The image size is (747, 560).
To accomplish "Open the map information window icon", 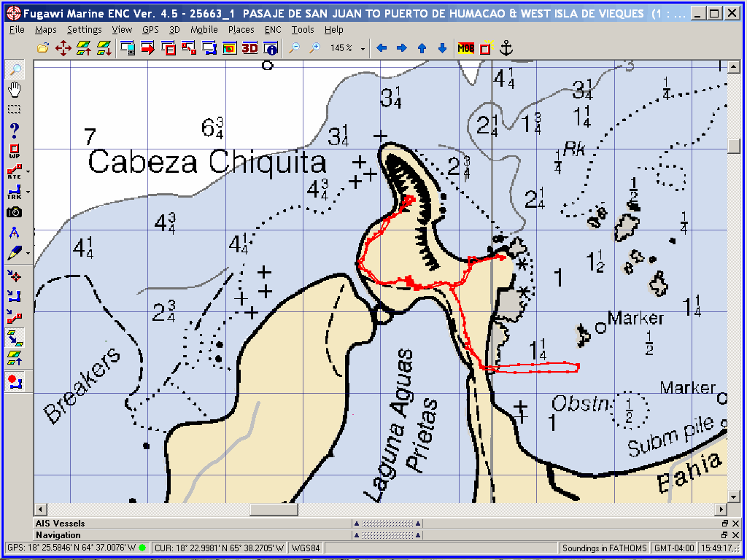I will click(x=271, y=48).
